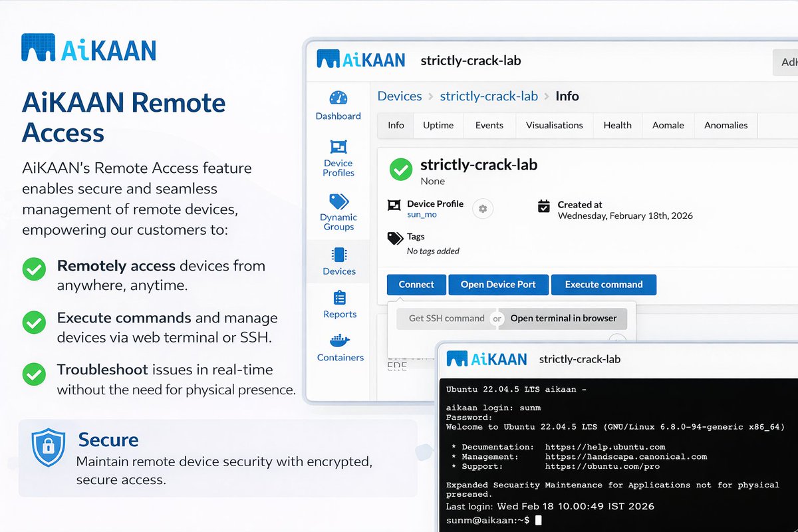This screenshot has width=798, height=532.
Task: Click partially visible button at top right header
Action: [786, 62]
